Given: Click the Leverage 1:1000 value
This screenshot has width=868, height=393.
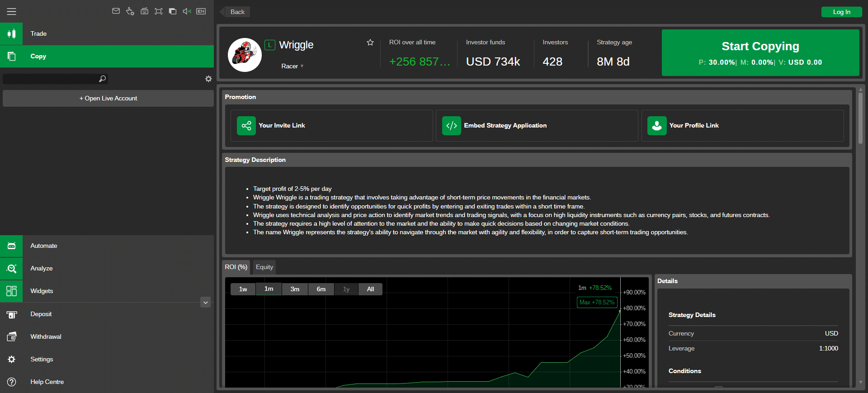Looking at the screenshot, I should (828, 348).
